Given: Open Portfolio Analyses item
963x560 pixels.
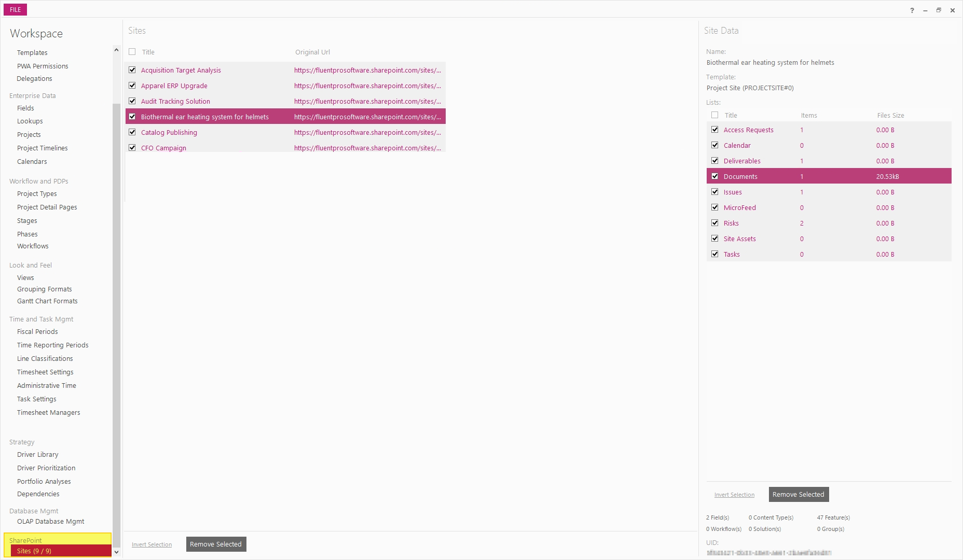Looking at the screenshot, I should click(44, 481).
